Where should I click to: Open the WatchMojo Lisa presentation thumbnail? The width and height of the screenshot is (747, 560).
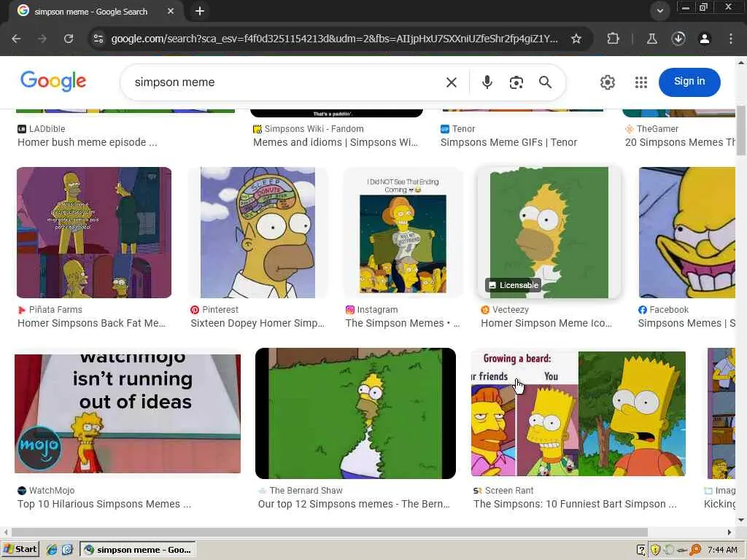point(127,413)
